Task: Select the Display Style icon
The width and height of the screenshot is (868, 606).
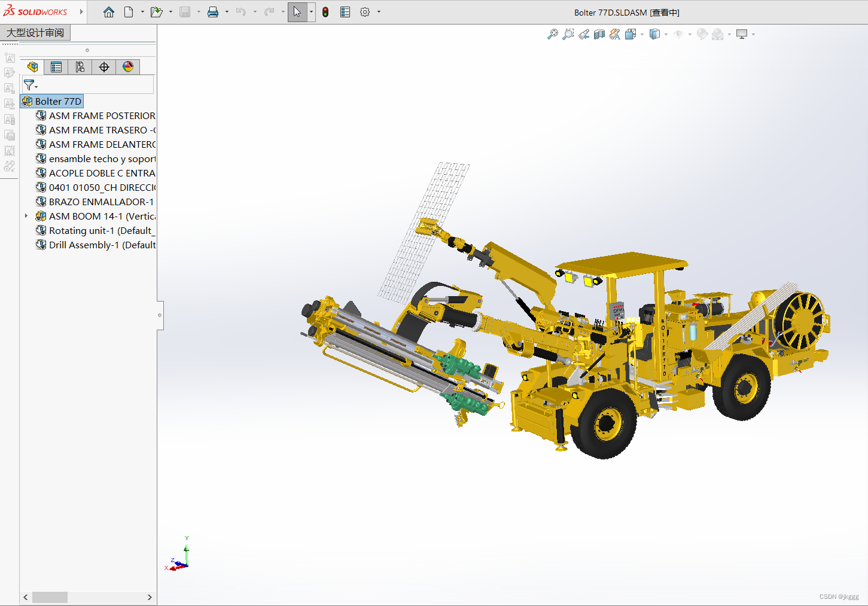Action: click(x=655, y=34)
